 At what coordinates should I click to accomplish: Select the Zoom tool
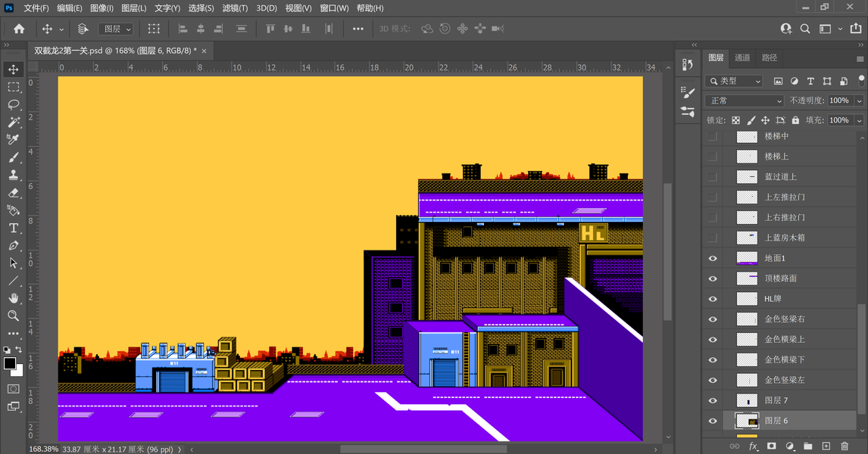[x=14, y=316]
